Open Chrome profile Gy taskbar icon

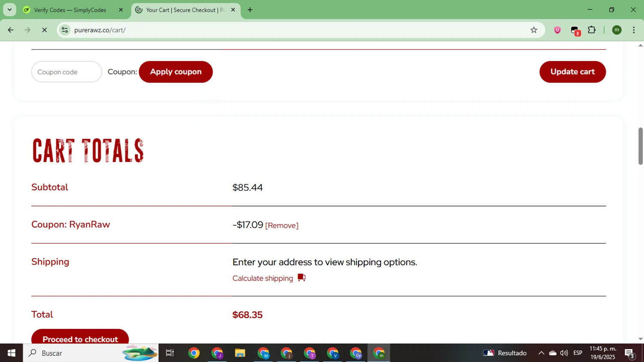point(356,353)
